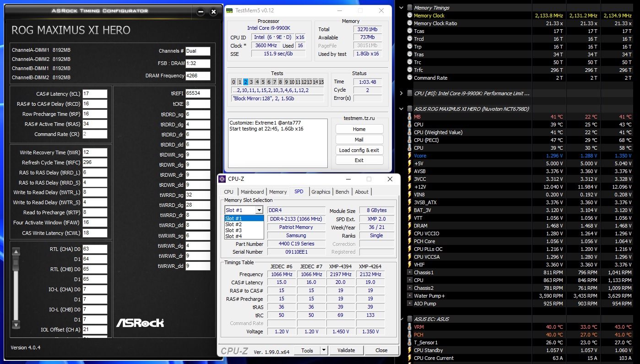The image size is (640, 364).
Task: Click the tWRRD_sg value field
Action: (x=198, y=195)
